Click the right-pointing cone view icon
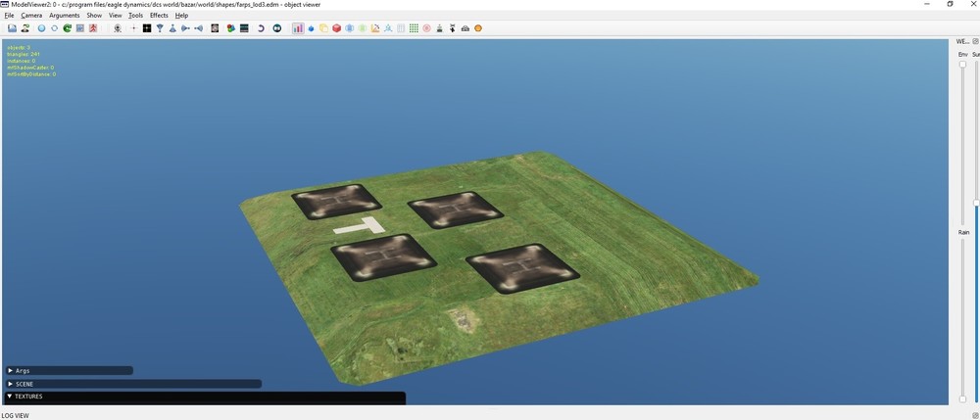 (185, 28)
